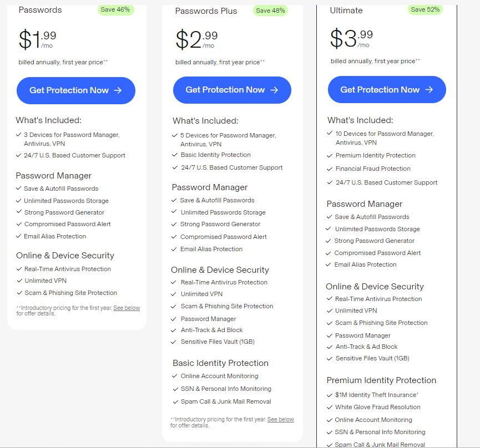The width and height of the screenshot is (480, 448).
Task: Open See below link in Passwords card
Action: point(127,308)
